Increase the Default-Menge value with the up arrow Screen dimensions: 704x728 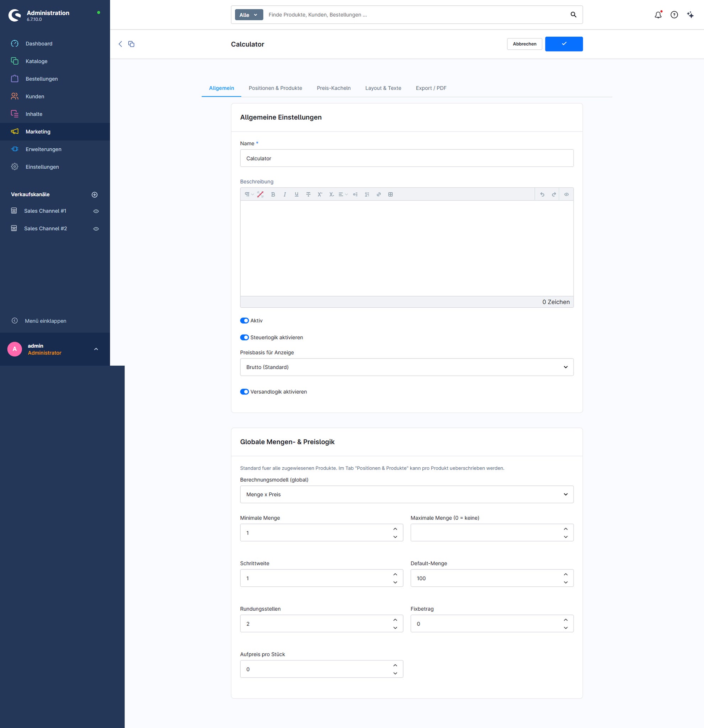[x=565, y=574]
